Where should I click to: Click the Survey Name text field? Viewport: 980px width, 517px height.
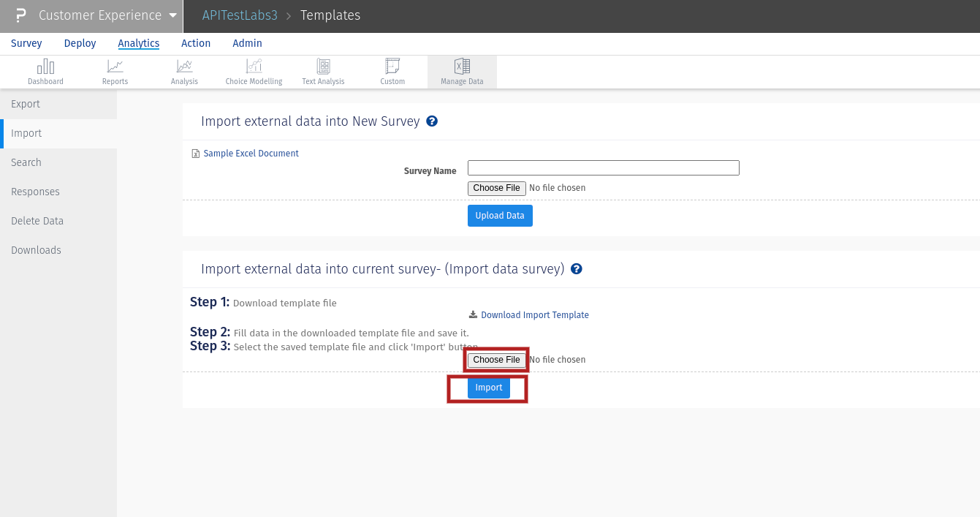(603, 168)
